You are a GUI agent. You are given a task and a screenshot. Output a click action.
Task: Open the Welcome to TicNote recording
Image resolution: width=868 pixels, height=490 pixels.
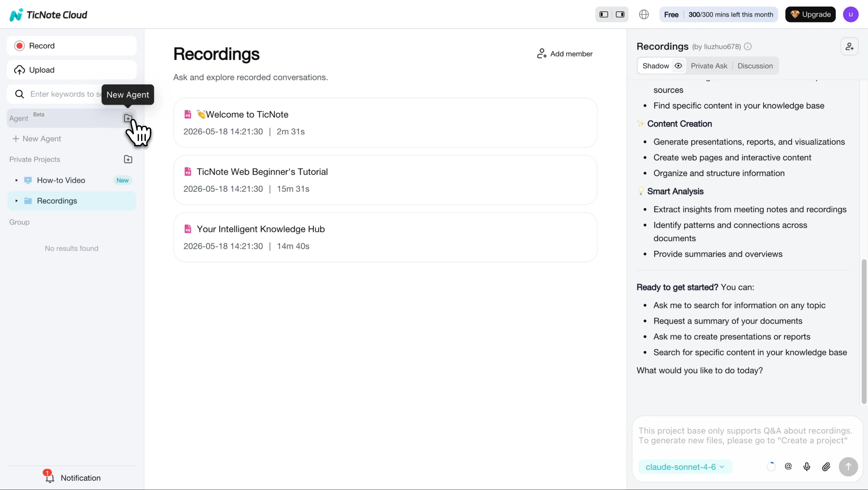click(x=385, y=123)
